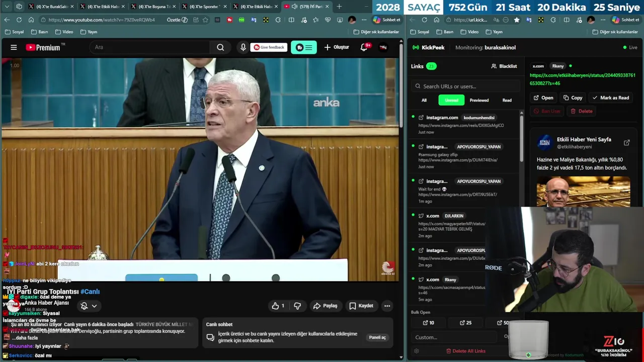Click 'Mark as Read' button

click(611, 98)
